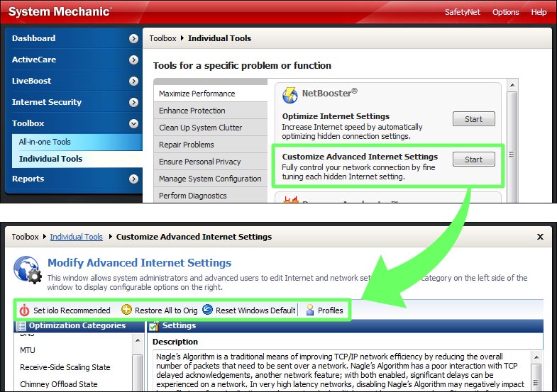This screenshot has height=392, width=557.
Task: Open the LiveBoost section
Action: (32, 81)
